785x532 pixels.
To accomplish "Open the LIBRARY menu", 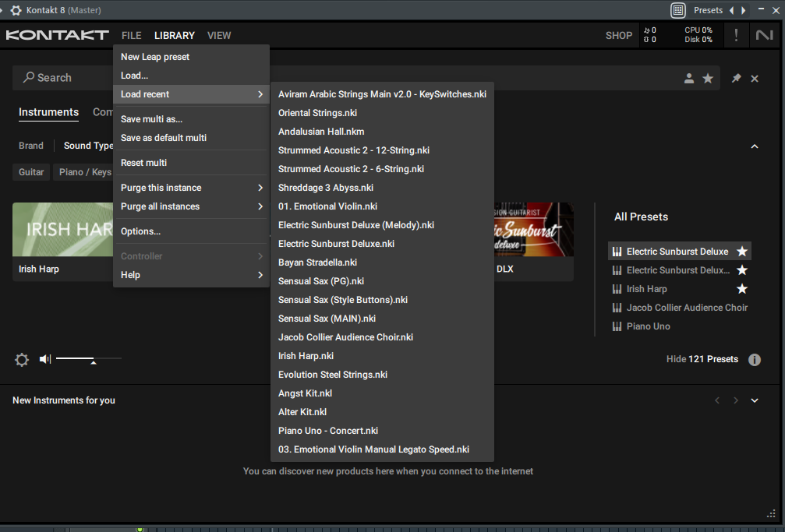I will [x=175, y=35].
